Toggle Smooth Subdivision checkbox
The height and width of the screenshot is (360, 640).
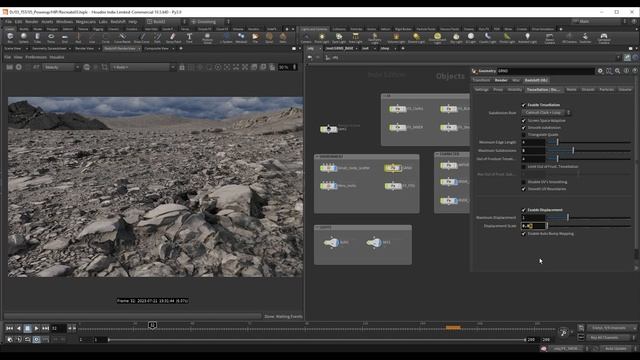point(524,128)
